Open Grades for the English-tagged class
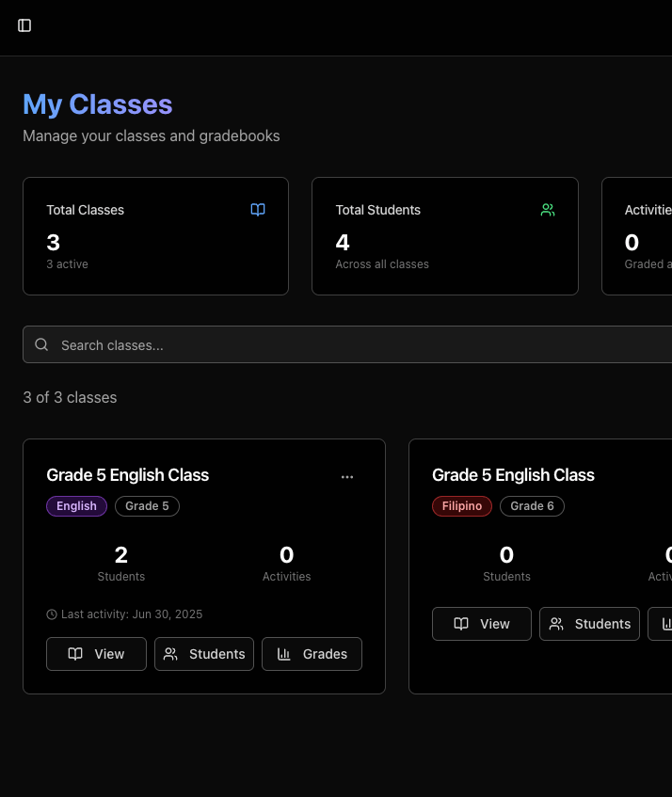This screenshot has width=672, height=797. [312, 654]
